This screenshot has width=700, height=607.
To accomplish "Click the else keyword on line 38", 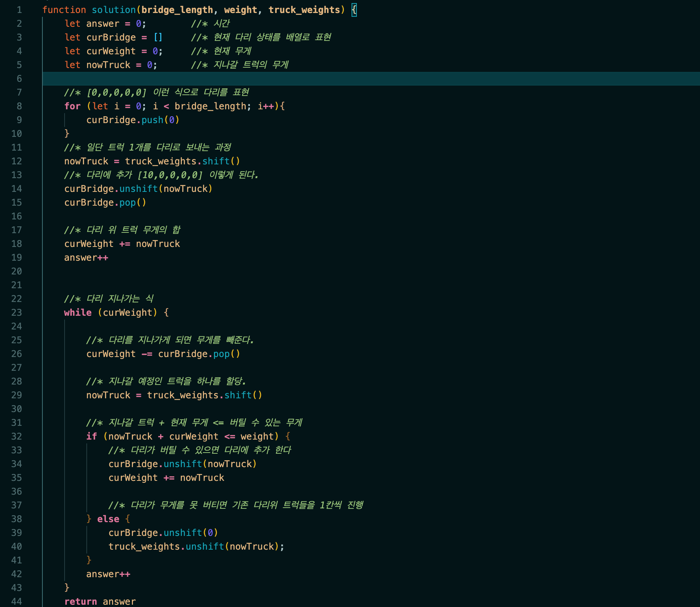I will [108, 519].
